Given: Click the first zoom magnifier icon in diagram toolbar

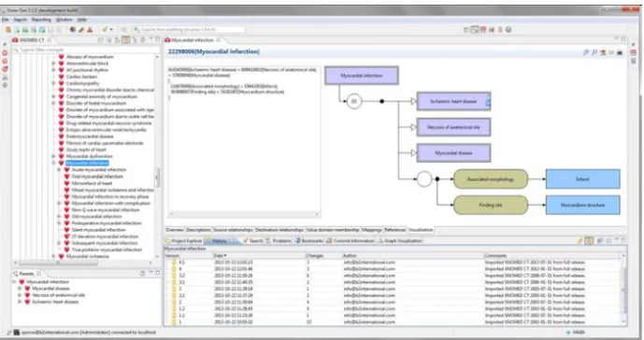Looking at the screenshot, I should pos(586,52).
